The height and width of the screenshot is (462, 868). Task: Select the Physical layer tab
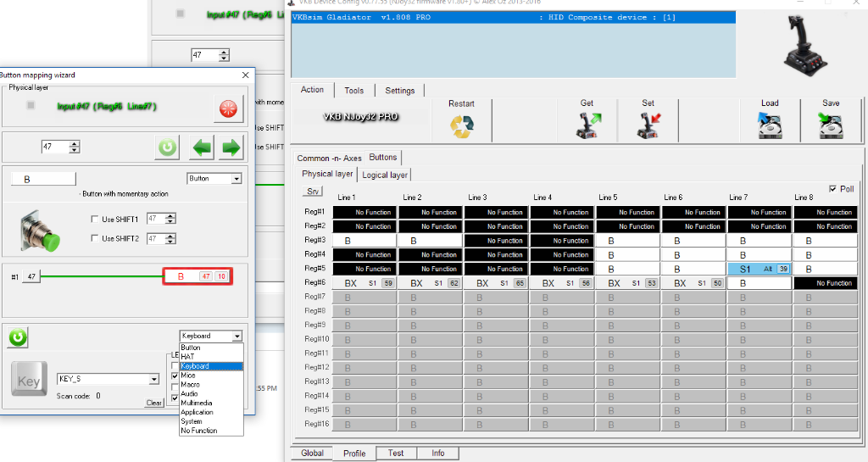click(327, 174)
